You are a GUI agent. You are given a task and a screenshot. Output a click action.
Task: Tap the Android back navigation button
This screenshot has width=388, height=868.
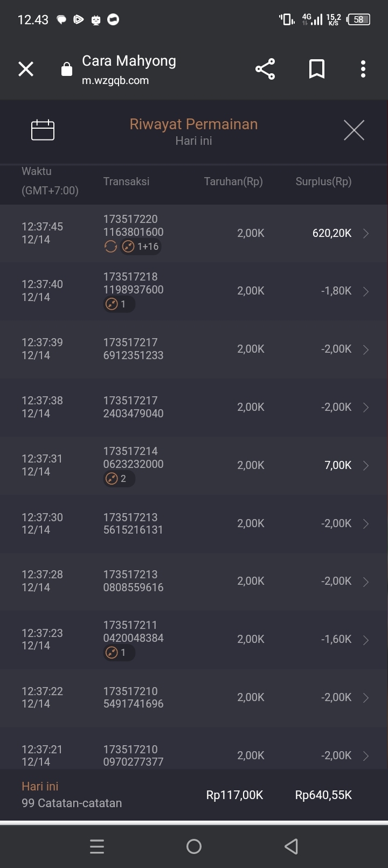pyautogui.click(x=291, y=846)
